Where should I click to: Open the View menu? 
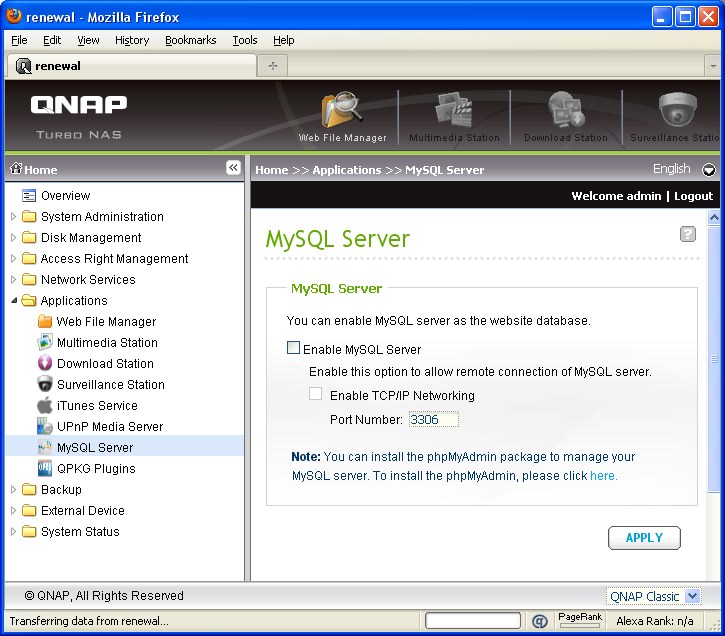[88, 40]
